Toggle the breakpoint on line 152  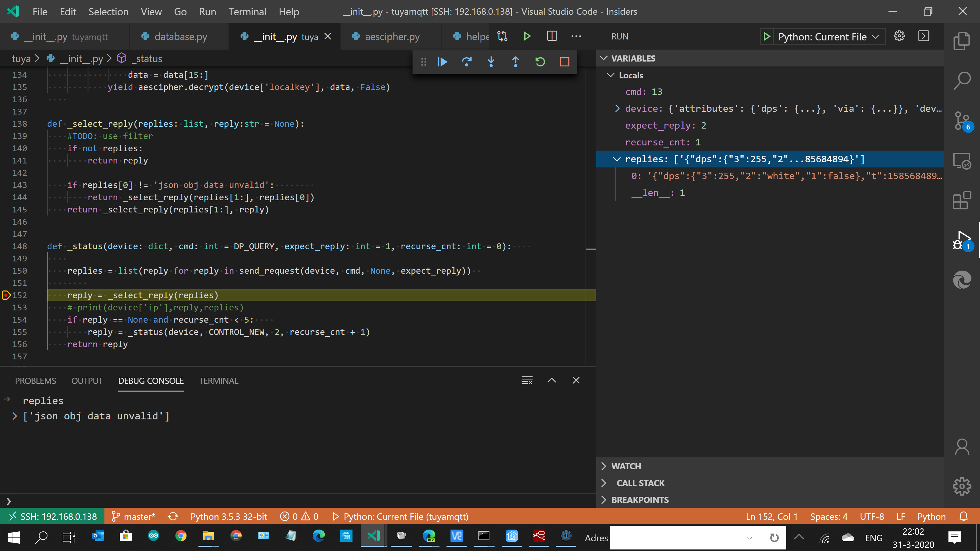tap(6, 295)
